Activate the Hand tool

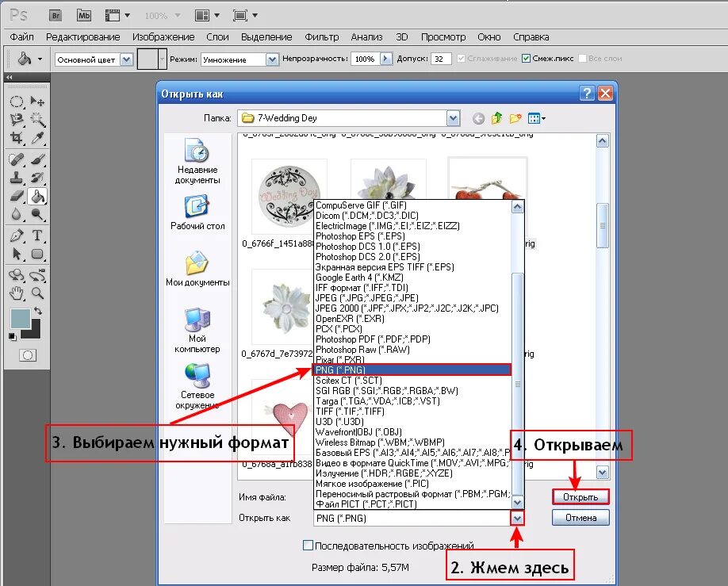[17, 293]
